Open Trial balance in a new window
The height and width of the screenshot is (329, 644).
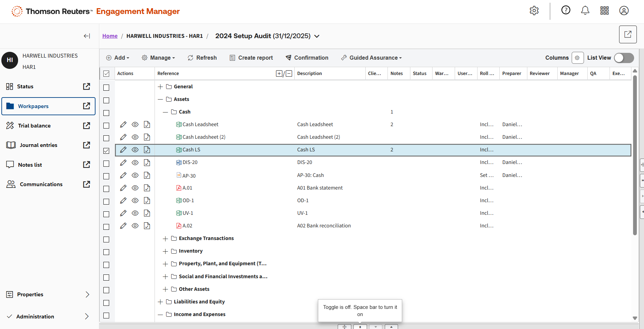[87, 126]
